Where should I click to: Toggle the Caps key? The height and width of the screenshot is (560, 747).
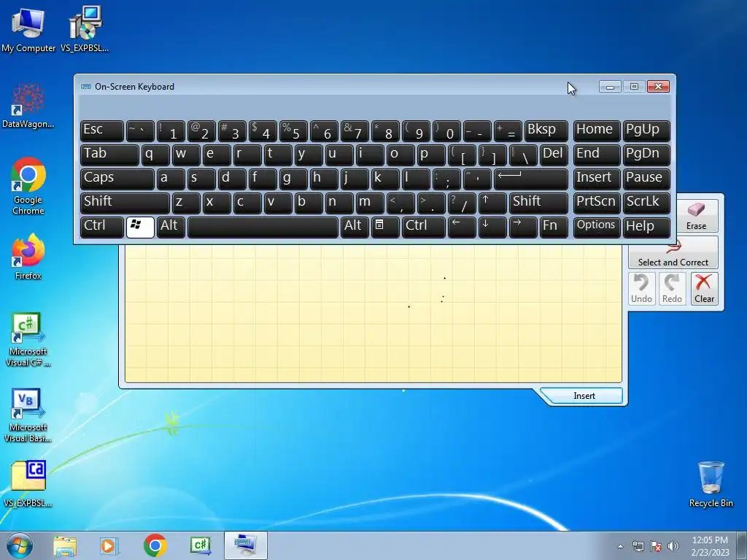(x=117, y=179)
